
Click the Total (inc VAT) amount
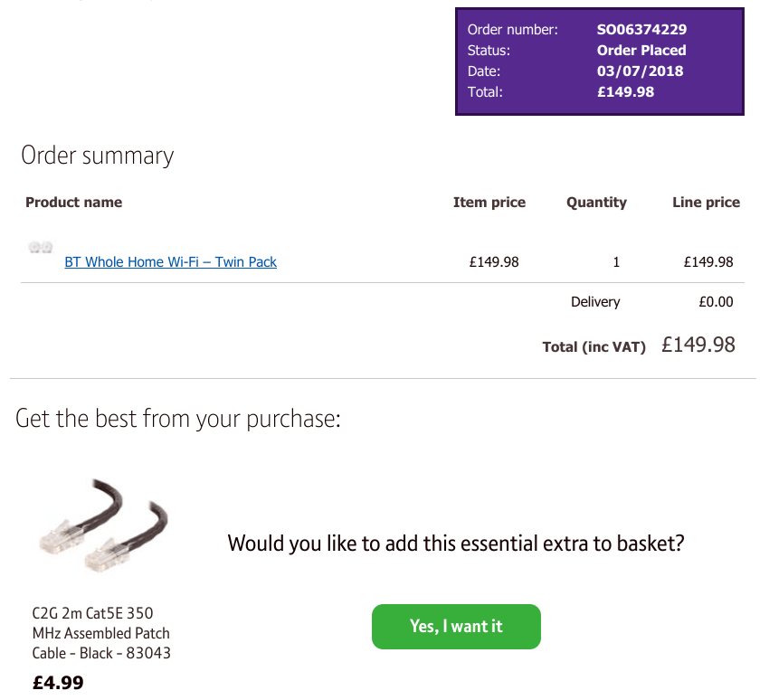click(x=699, y=345)
